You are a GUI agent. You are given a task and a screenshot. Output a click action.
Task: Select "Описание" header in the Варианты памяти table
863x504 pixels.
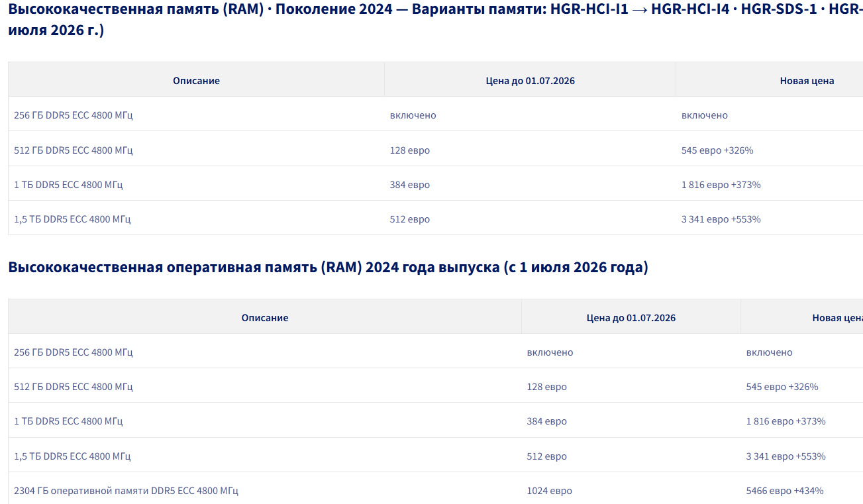(x=196, y=81)
